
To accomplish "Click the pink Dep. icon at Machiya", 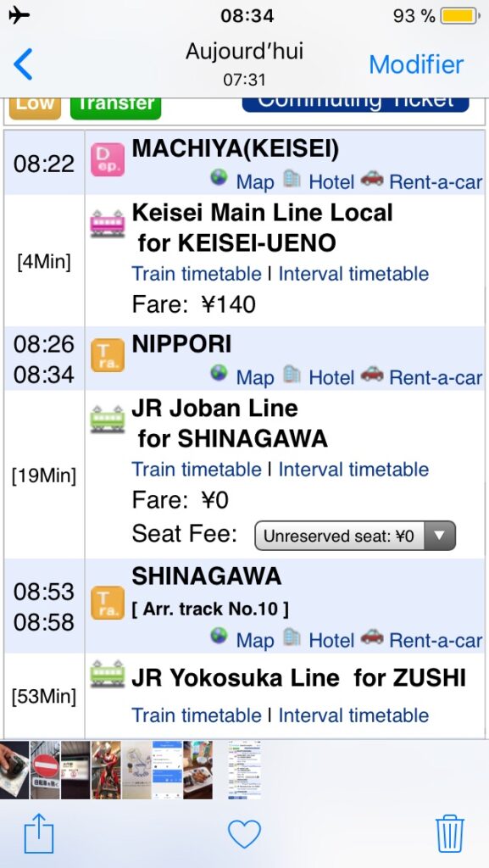I will click(108, 160).
